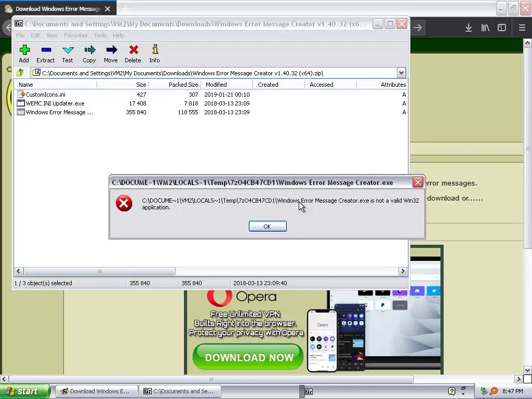532x399 pixels.
Task: Sort by Modified column header
Action: point(227,85)
